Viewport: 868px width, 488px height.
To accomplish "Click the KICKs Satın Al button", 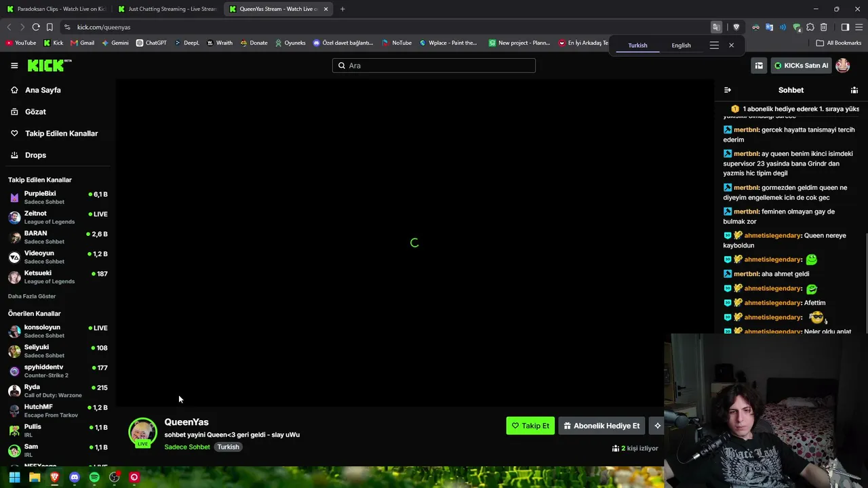I will [802, 66].
